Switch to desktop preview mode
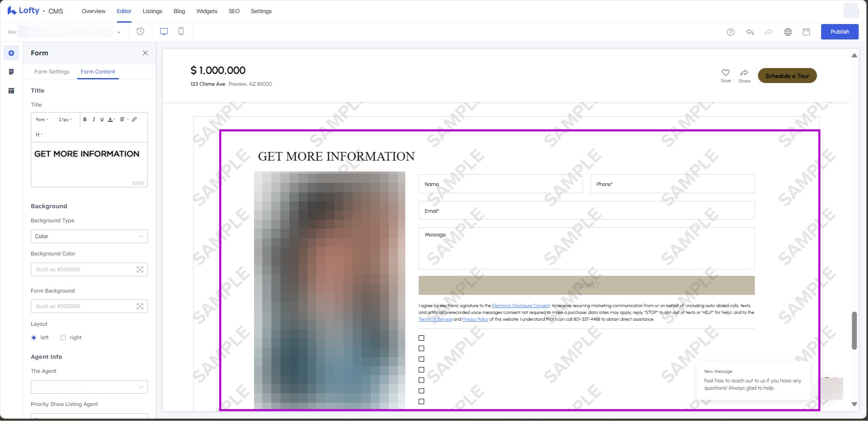The width and height of the screenshot is (868, 421). tap(164, 31)
